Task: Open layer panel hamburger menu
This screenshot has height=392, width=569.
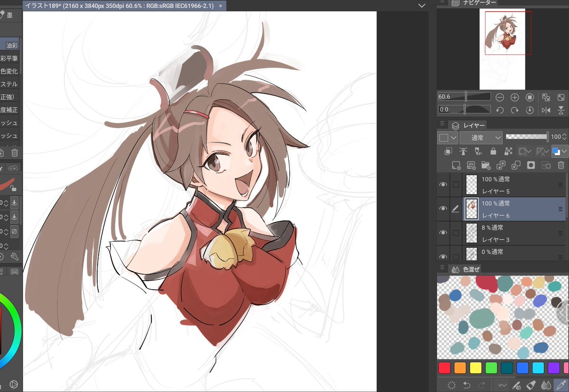Action: pyautogui.click(x=442, y=124)
